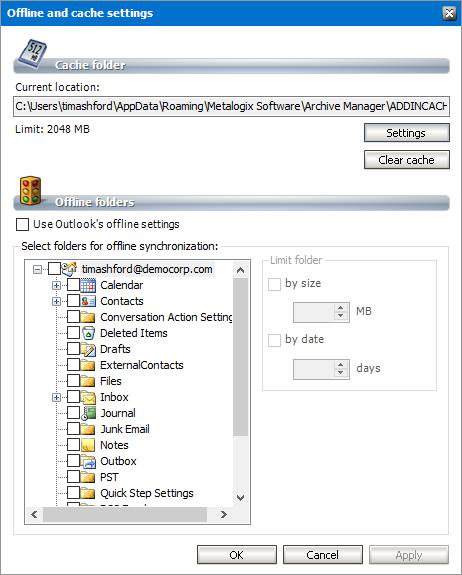Click the Journal book icon
The image size is (462, 575).
[88, 413]
